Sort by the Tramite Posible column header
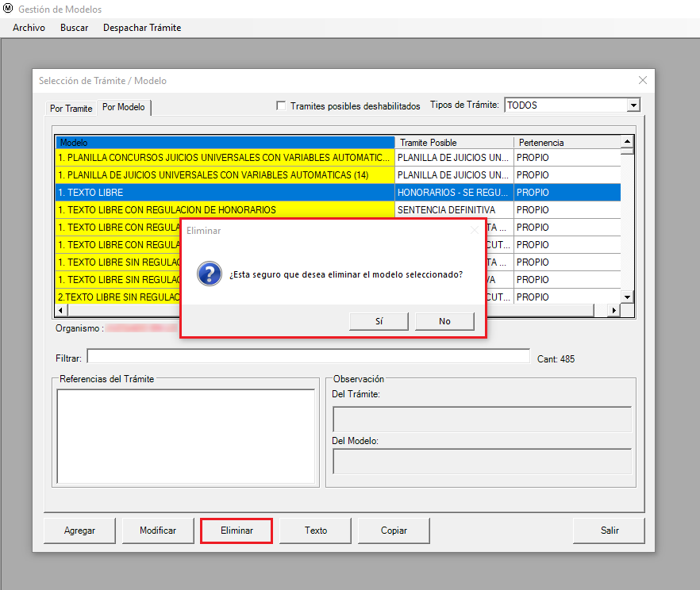The image size is (700, 590). [x=455, y=142]
